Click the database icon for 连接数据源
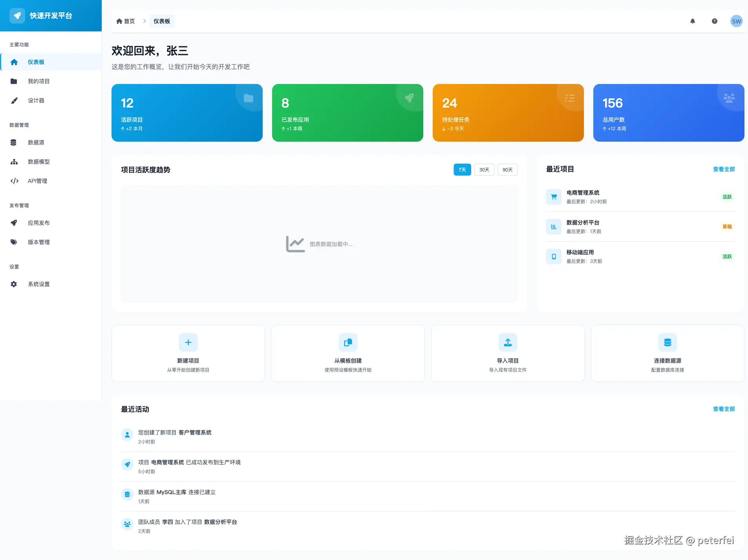 pos(668,342)
